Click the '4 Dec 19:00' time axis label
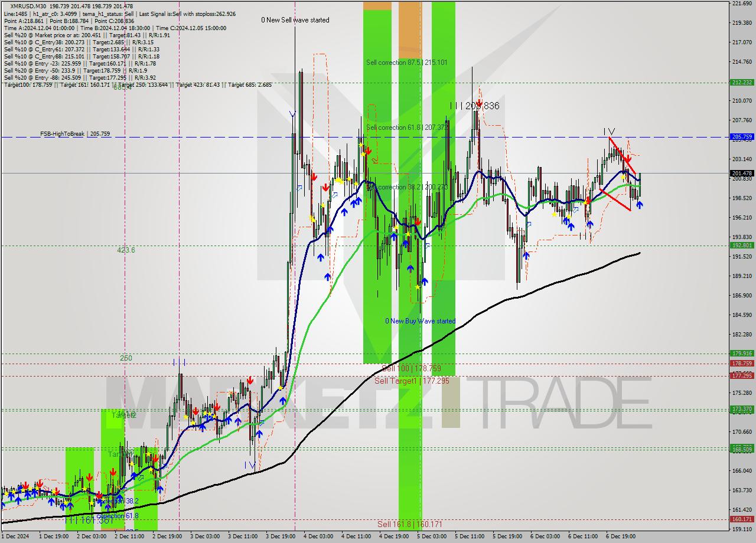The height and width of the screenshot is (543, 756). [x=394, y=537]
